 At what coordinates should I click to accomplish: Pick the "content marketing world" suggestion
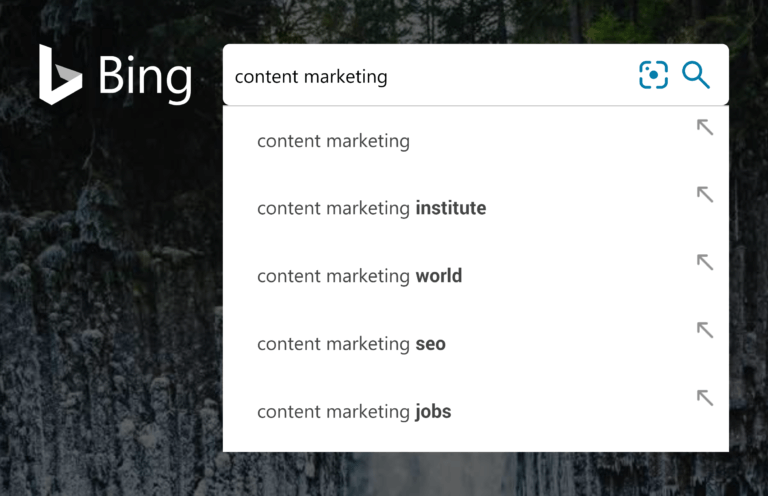click(x=359, y=276)
